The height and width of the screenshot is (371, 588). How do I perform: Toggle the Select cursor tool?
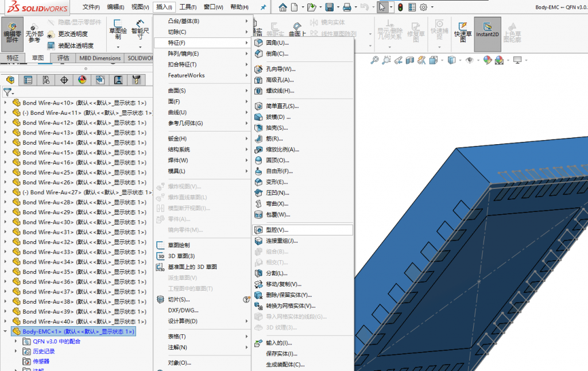382,7
